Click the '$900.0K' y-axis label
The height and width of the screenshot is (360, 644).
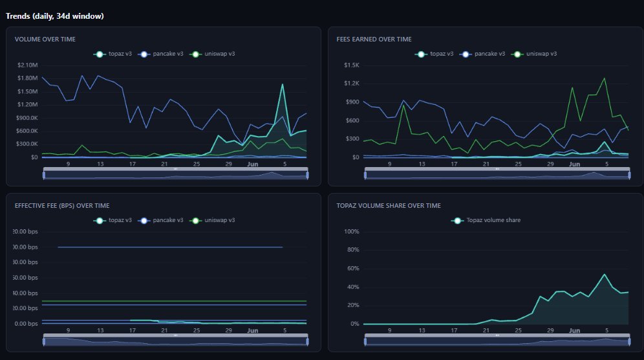[27, 118]
